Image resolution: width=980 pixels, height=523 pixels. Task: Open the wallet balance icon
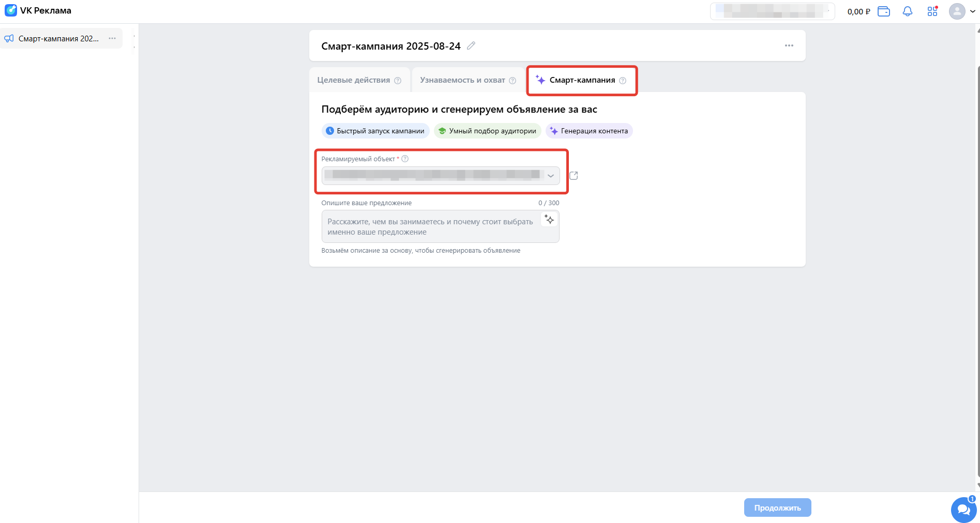click(883, 11)
